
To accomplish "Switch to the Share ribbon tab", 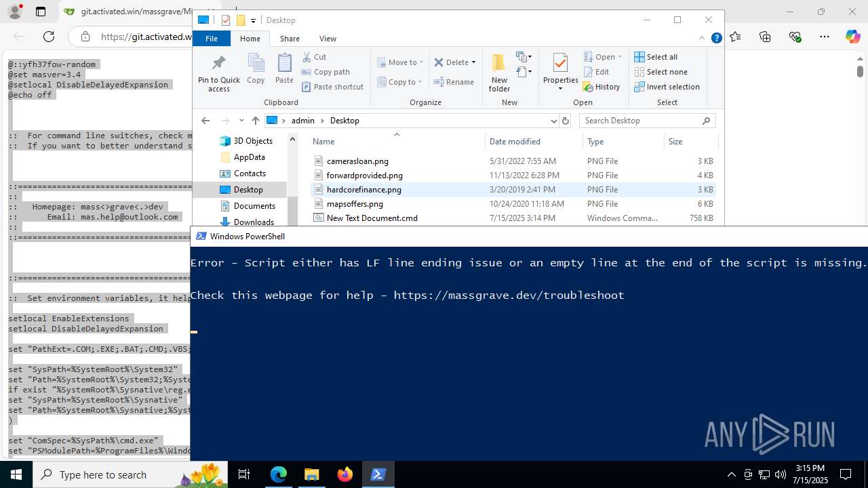I will (290, 39).
